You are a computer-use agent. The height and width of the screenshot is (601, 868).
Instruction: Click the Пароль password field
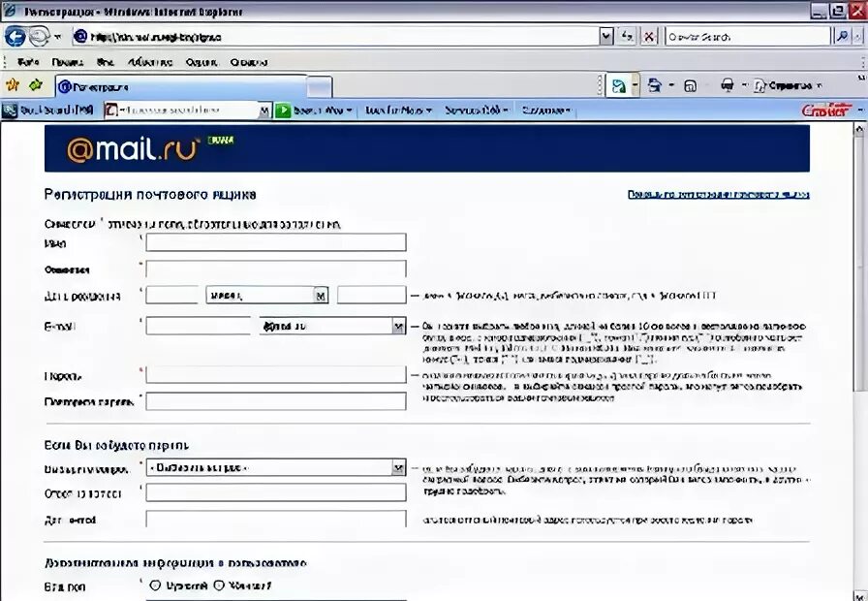click(276, 374)
